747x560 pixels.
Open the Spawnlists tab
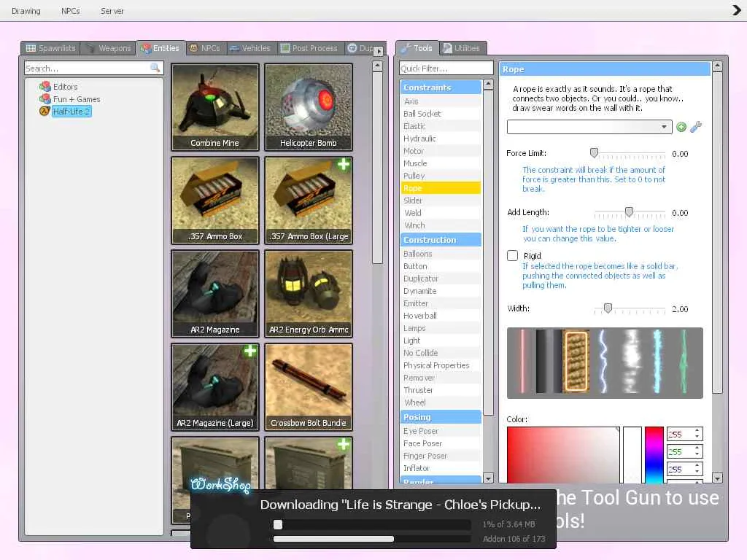coord(50,48)
